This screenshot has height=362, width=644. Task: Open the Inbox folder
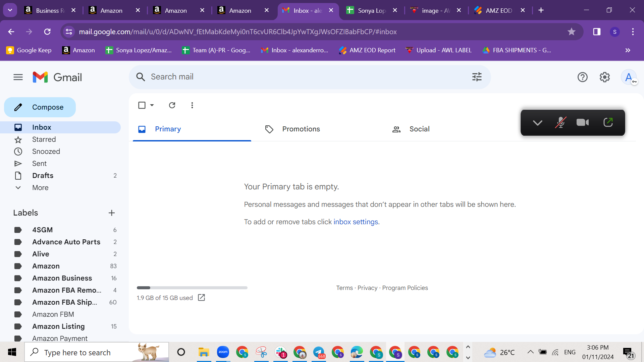click(60, 127)
